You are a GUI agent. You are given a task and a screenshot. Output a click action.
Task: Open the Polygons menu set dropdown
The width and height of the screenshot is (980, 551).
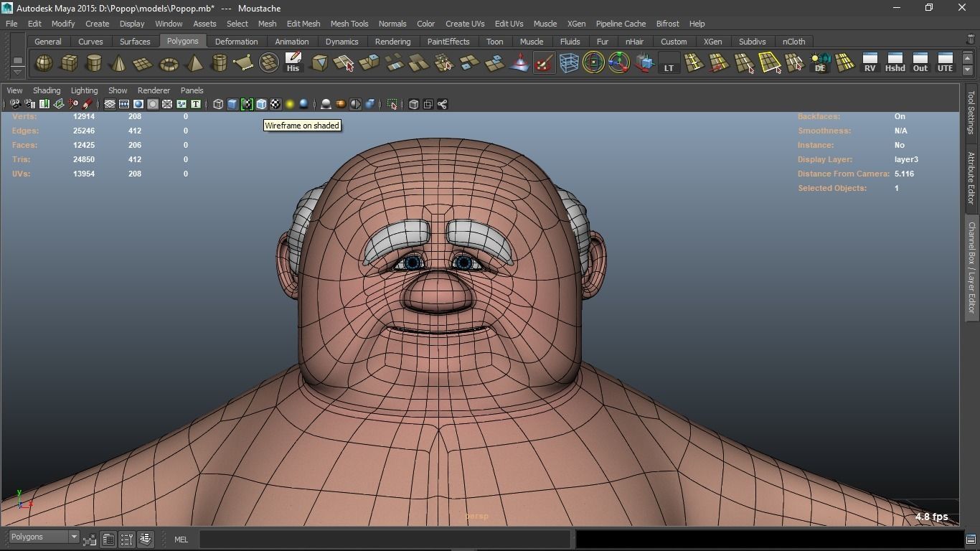pos(43,537)
